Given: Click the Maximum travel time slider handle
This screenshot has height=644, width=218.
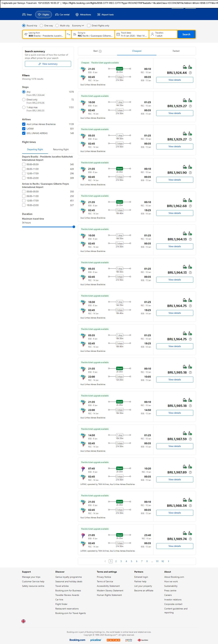Looking at the screenshot, I should 74,227.
